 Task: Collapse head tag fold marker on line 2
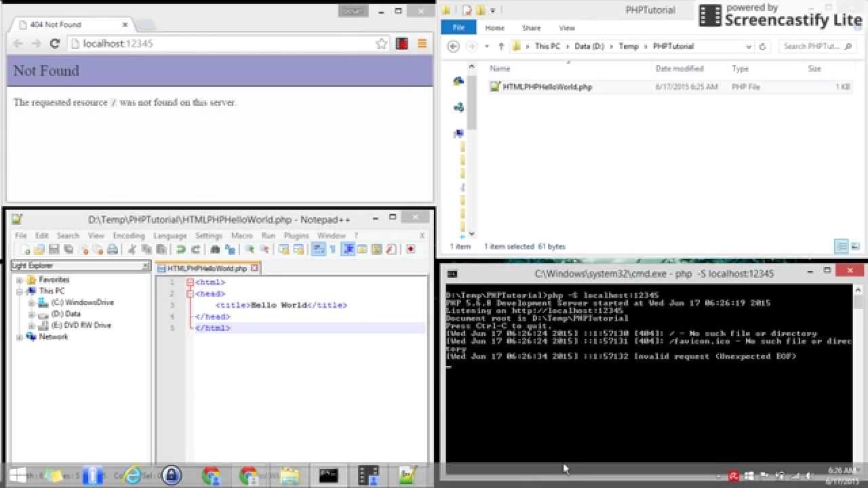click(x=191, y=294)
